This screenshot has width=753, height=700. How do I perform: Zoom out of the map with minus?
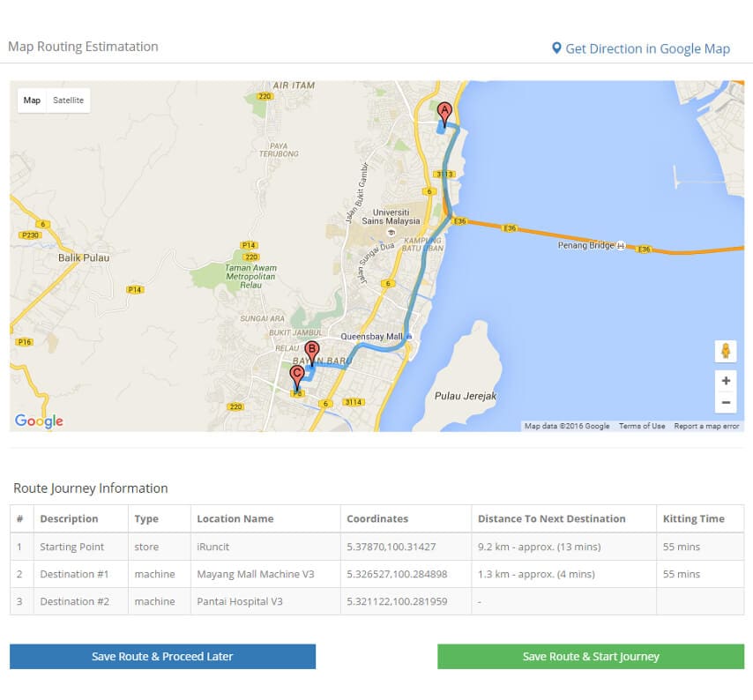pyautogui.click(x=726, y=402)
